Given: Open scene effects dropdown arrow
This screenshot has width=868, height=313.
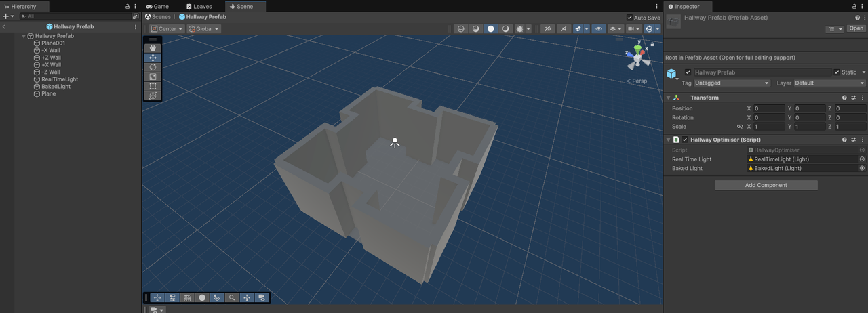Looking at the screenshot, I should (587, 29).
